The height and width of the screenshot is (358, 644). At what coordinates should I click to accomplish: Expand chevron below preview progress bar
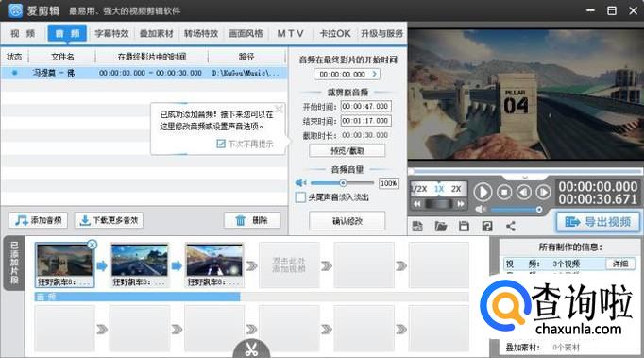point(525,178)
